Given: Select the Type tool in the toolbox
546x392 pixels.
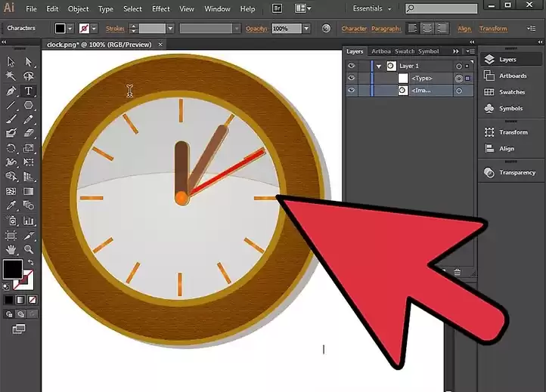Looking at the screenshot, I should (29, 91).
